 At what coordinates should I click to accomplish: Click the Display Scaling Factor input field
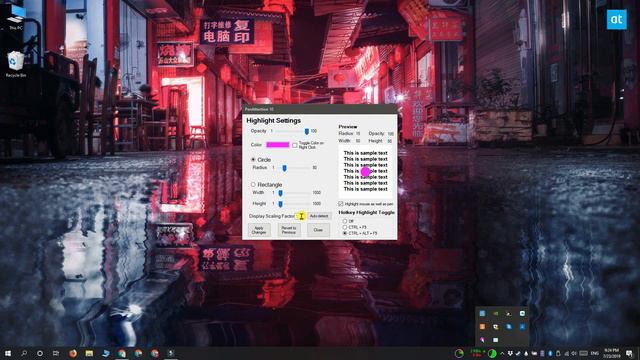[301, 216]
